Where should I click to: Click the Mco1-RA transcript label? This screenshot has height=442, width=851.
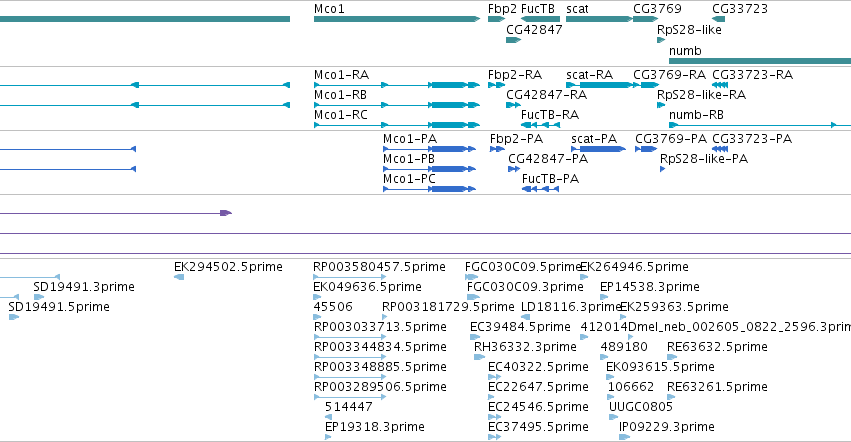(341, 74)
